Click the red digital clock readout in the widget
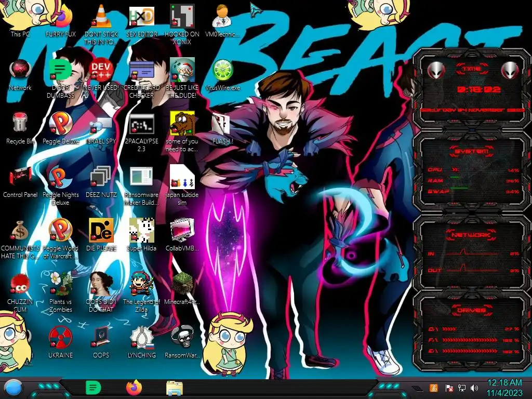 coord(478,89)
